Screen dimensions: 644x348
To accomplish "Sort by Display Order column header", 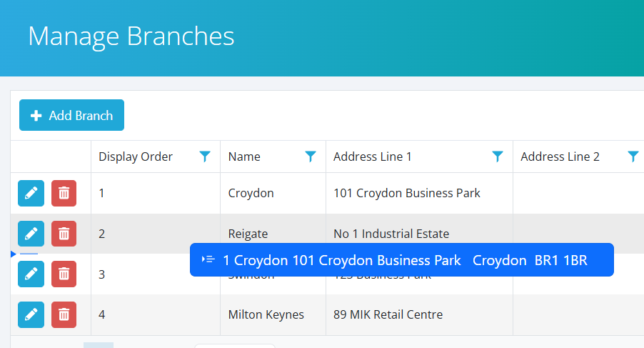I will pyautogui.click(x=136, y=156).
